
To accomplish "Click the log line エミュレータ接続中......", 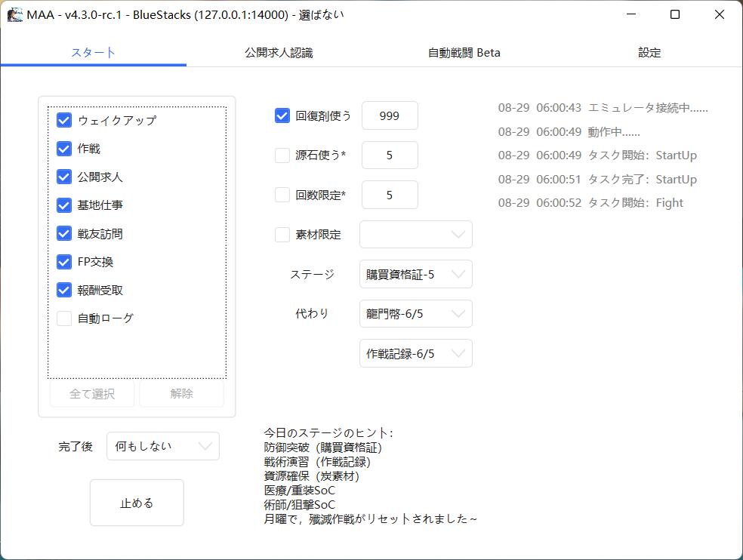I will coord(603,108).
